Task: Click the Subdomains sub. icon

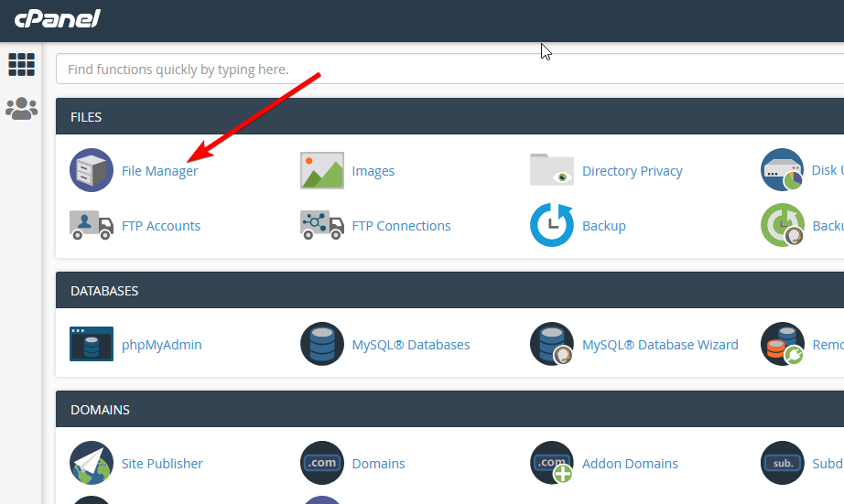Action: [782, 463]
